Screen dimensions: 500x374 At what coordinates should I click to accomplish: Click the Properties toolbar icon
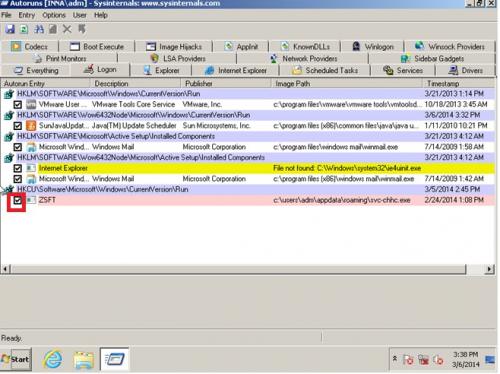53,29
